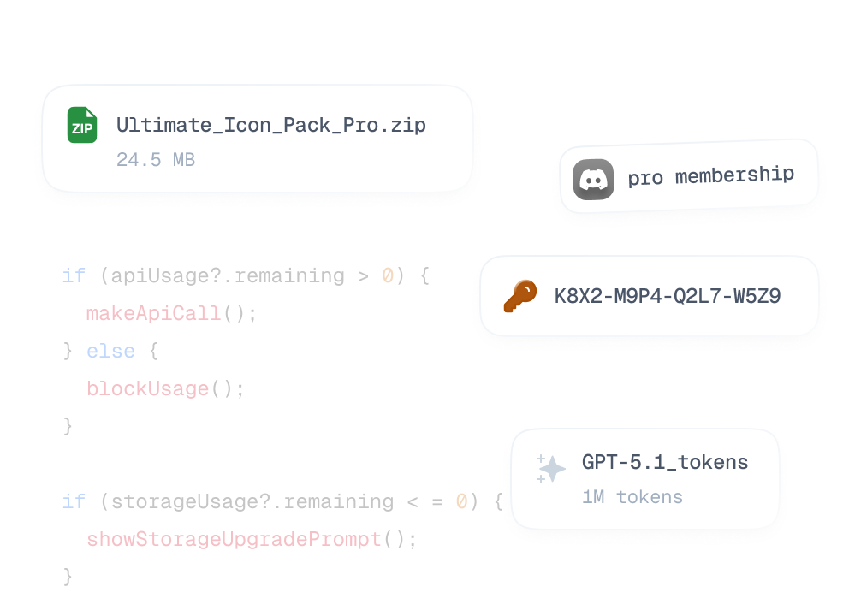This screenshot has height=616, width=849.
Task: Click the orange 0 in the apiUsage condition
Action: coord(387,276)
